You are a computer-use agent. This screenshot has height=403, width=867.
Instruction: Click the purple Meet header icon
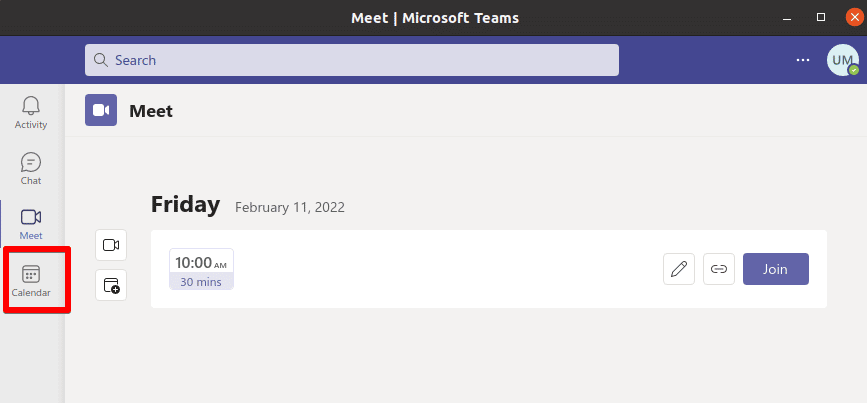coord(101,110)
